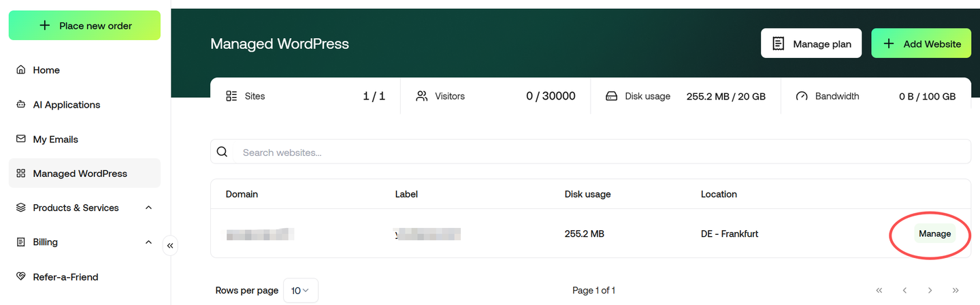Open the Rows per page dropdown
This screenshot has width=980, height=305.
300,291
